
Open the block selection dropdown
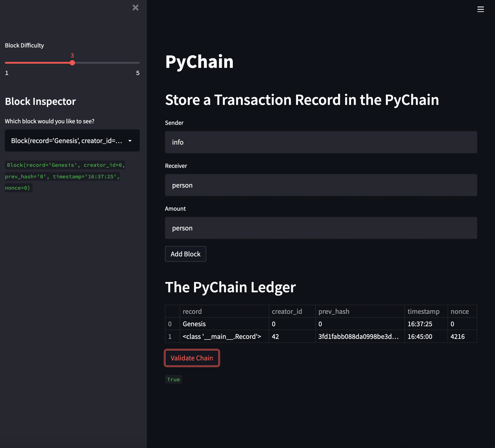point(72,141)
